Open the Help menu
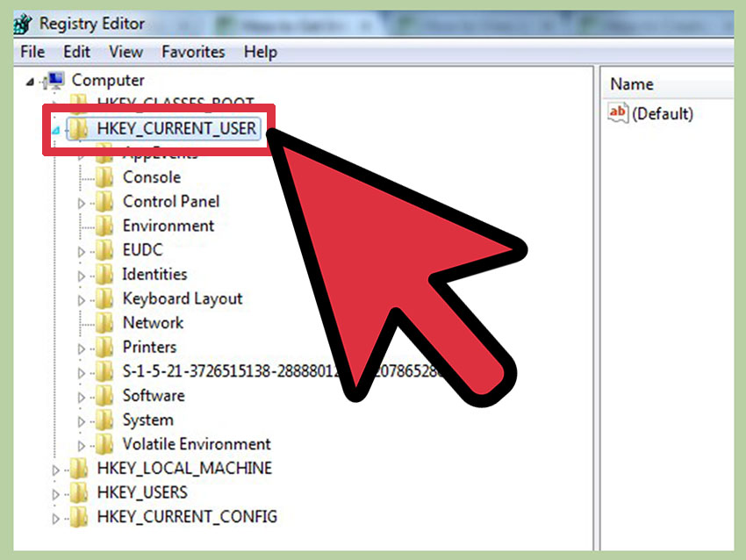Screen dimensions: 746x560 [x=261, y=52]
